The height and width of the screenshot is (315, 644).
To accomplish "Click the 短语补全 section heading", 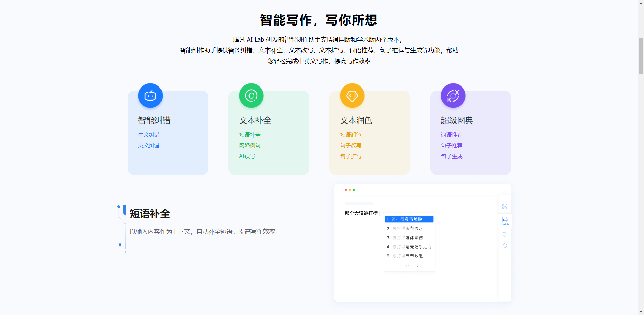I will point(150,214).
